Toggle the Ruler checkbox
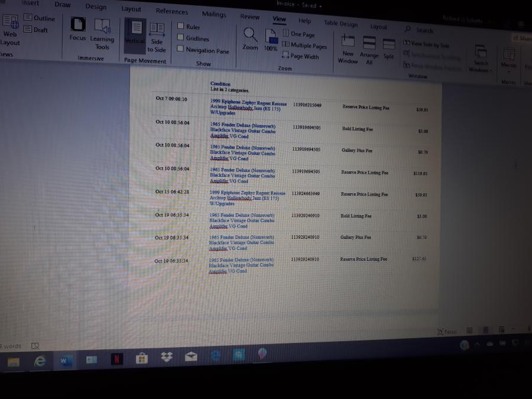This screenshot has height=399, width=532. pos(181,26)
